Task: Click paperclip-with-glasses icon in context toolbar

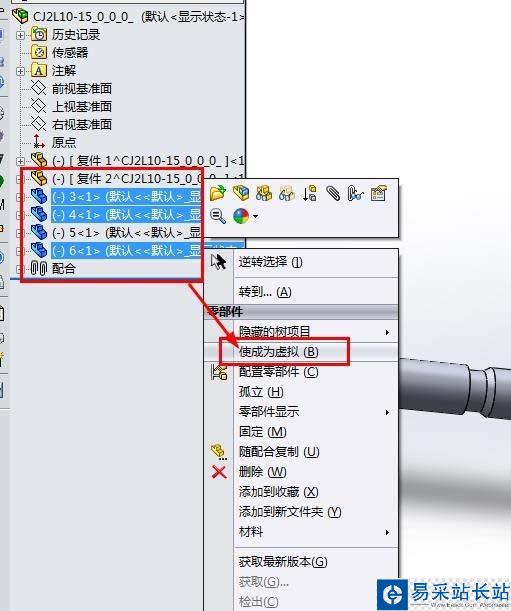Action: 355,193
